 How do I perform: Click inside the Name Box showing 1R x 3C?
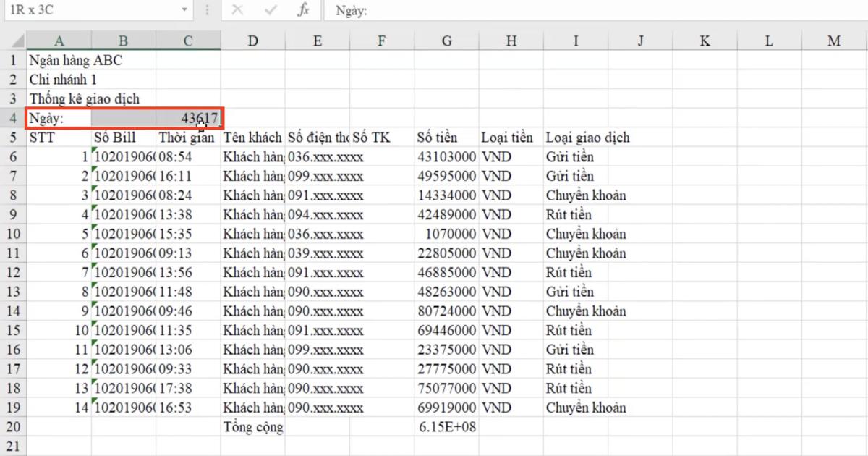coord(87,11)
